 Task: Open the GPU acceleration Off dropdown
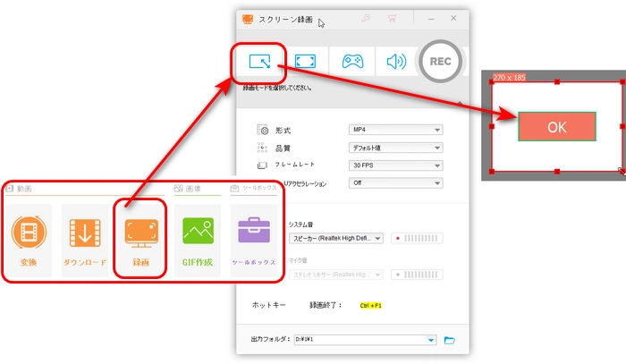[395, 183]
